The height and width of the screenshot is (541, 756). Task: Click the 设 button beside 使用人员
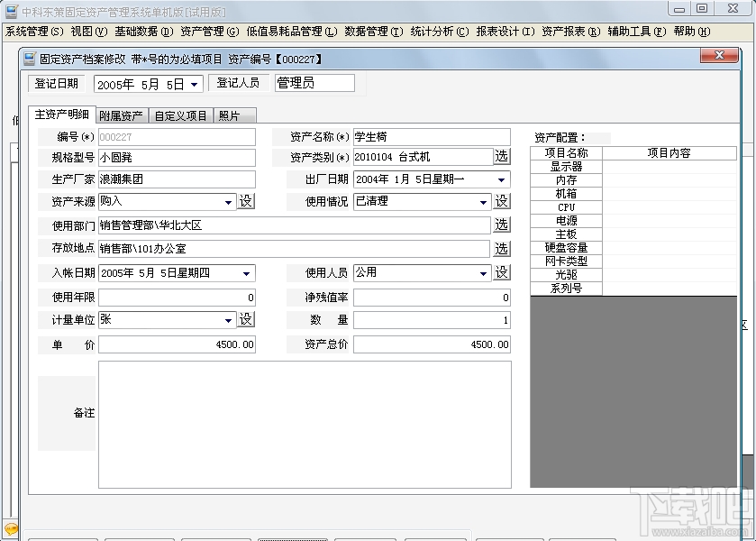(x=501, y=272)
